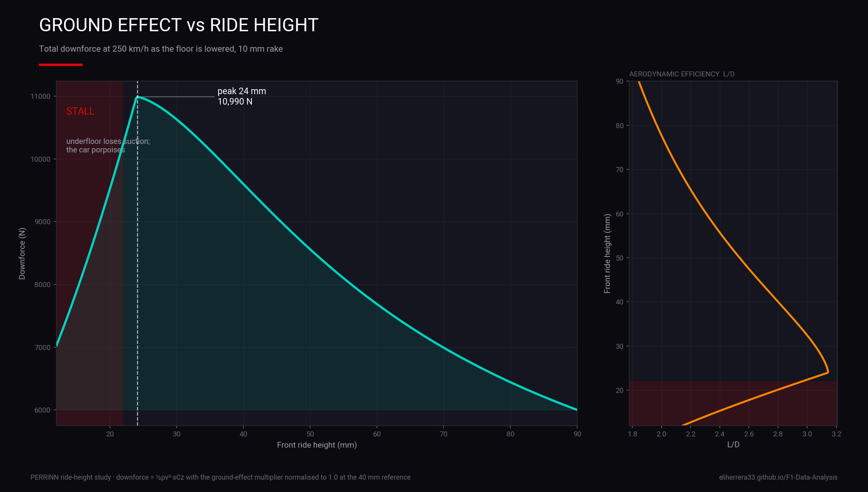
Task: Click the 6000 tick on downforce axis
Action: pyautogui.click(x=42, y=410)
